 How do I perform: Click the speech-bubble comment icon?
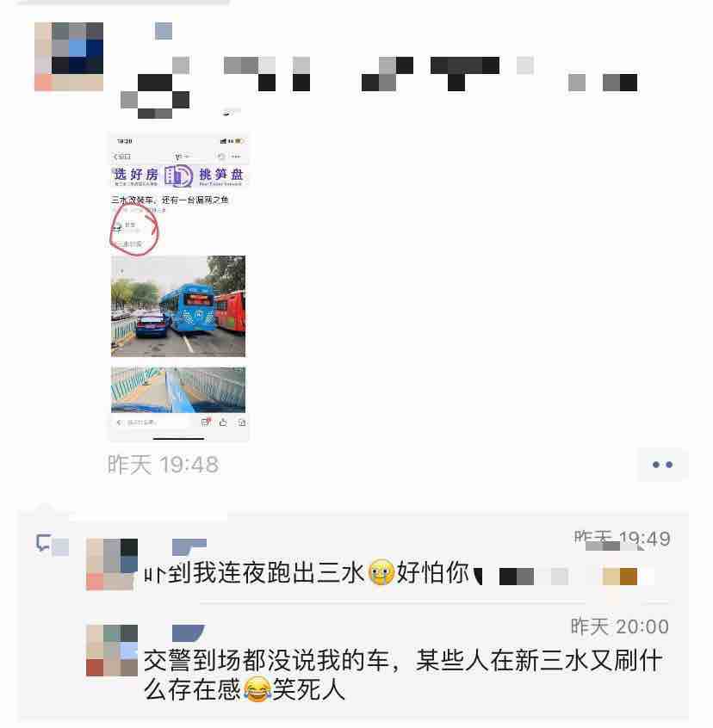coord(44,543)
